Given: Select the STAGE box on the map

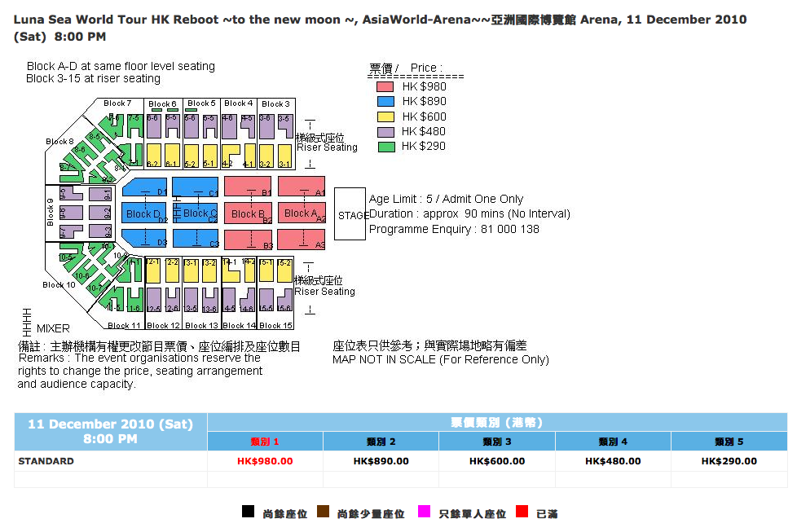Looking at the screenshot, I should click(x=350, y=214).
